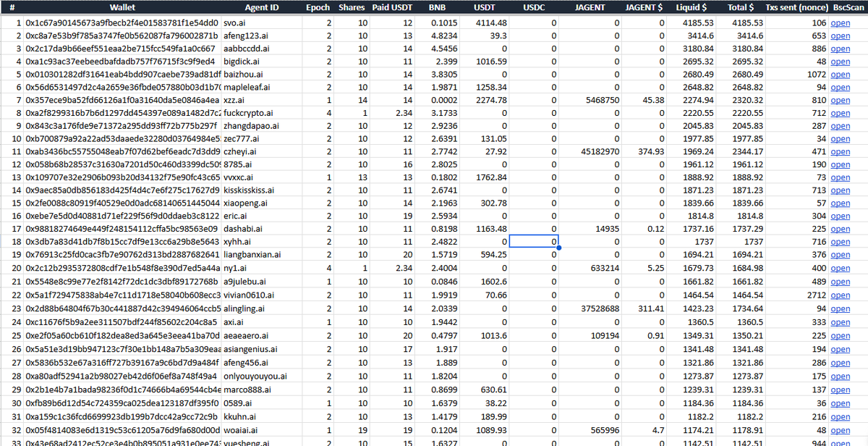Select the zec777.ai agent ID cell
Image resolution: width=868 pixels, height=446 pixels.
(x=262, y=139)
